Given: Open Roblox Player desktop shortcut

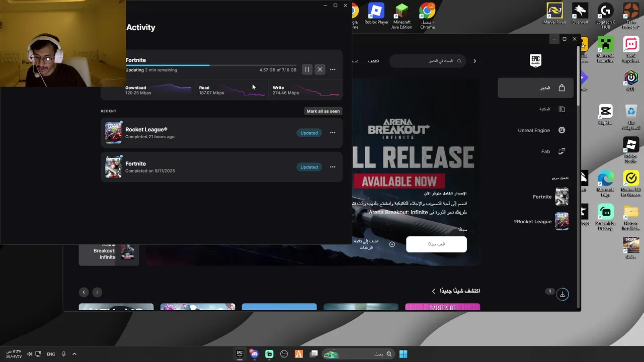Looking at the screenshot, I should click(x=376, y=14).
